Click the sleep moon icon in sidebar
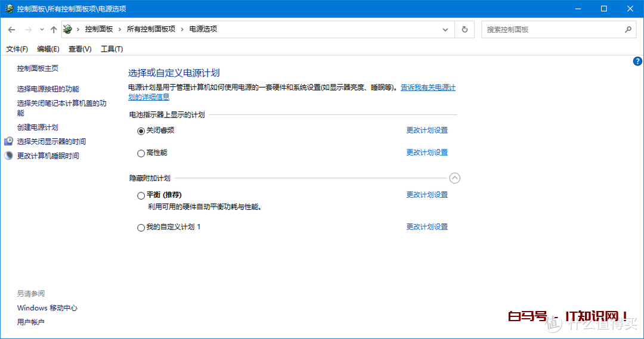 (8, 155)
